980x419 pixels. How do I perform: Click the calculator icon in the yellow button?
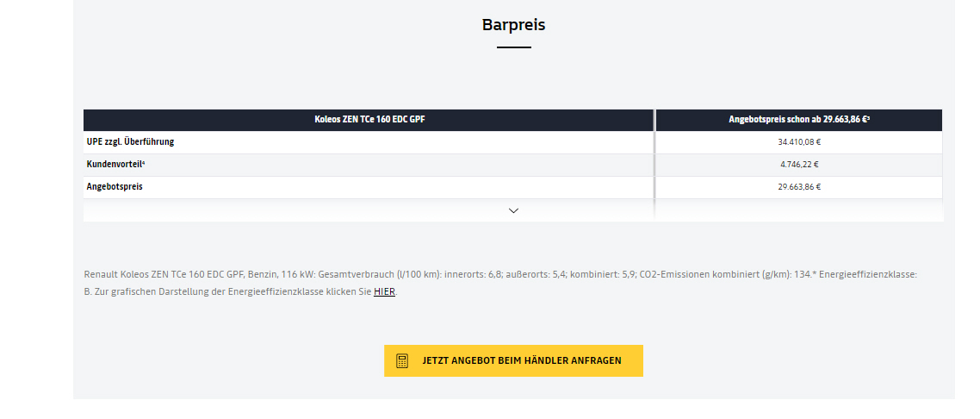tap(402, 361)
